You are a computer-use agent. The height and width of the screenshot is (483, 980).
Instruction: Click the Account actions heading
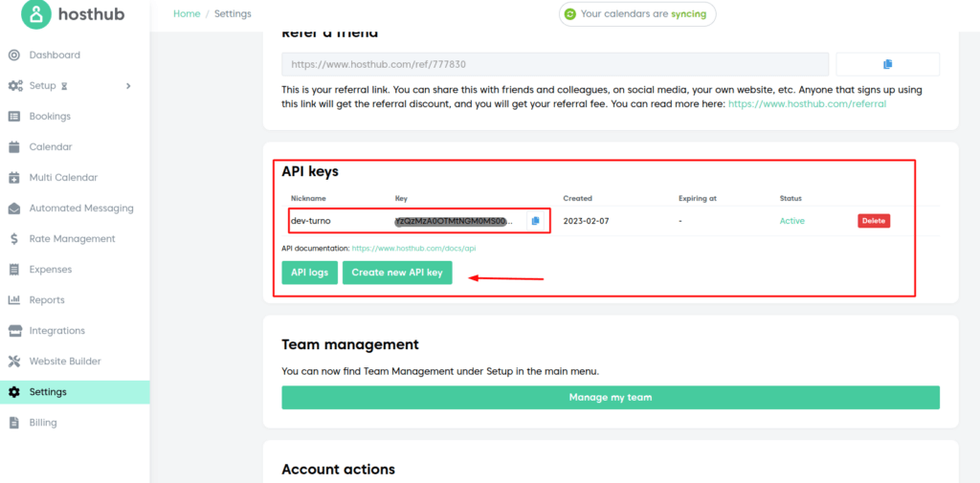point(338,470)
